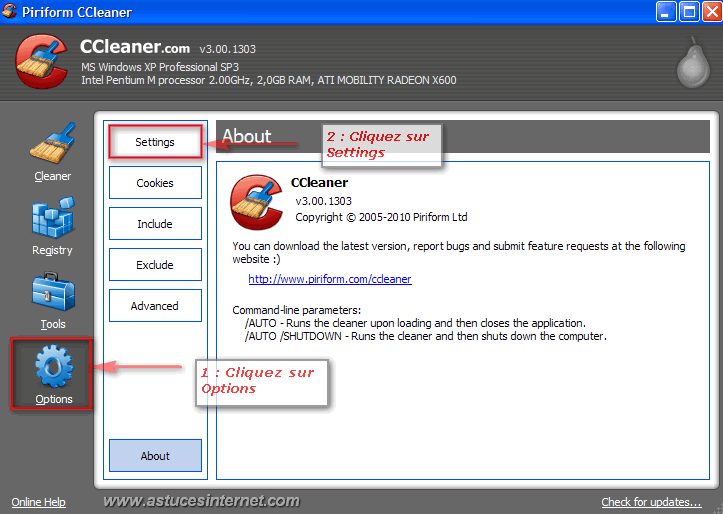The height and width of the screenshot is (514, 723).
Task: Open the Tools toolbox icon
Action: tap(53, 291)
